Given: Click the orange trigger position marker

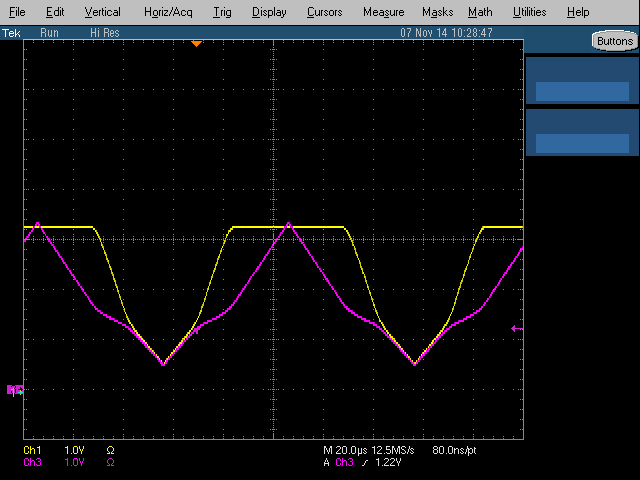Looking at the screenshot, I should pyautogui.click(x=196, y=43).
